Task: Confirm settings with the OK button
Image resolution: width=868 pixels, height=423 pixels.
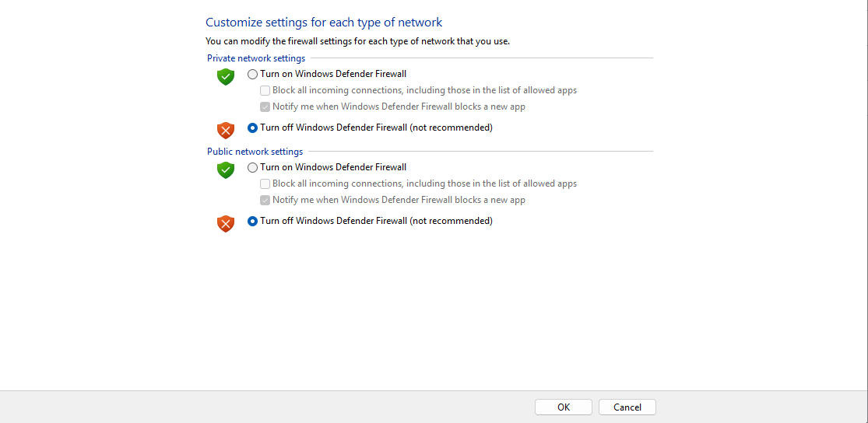Action: point(564,407)
